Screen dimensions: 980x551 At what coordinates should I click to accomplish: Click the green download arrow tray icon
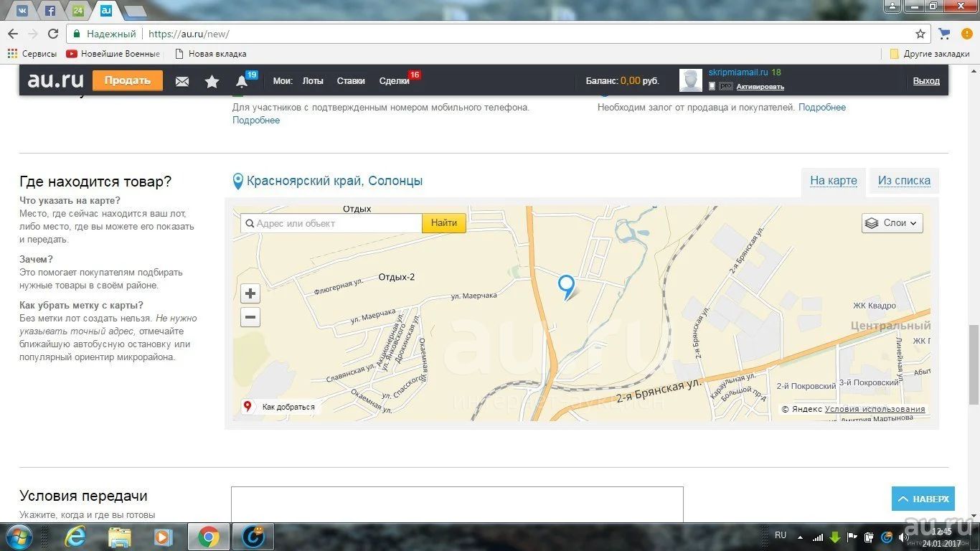coord(835,537)
